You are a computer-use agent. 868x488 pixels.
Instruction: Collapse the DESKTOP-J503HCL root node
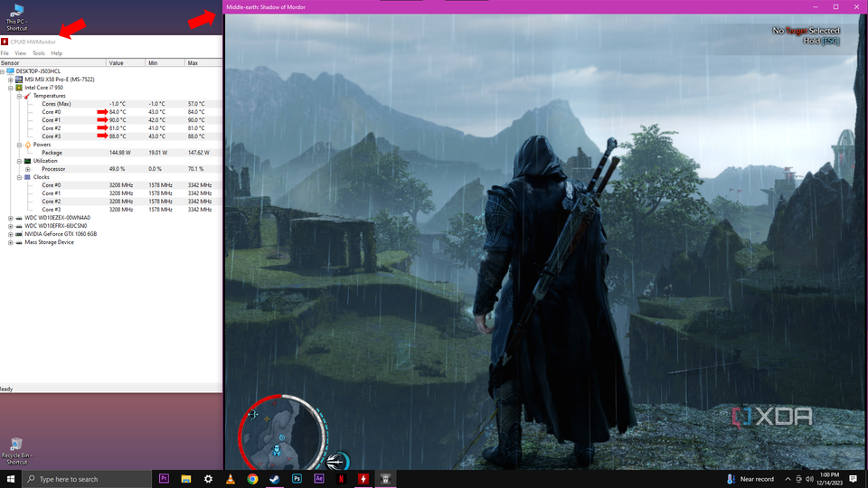(2, 71)
